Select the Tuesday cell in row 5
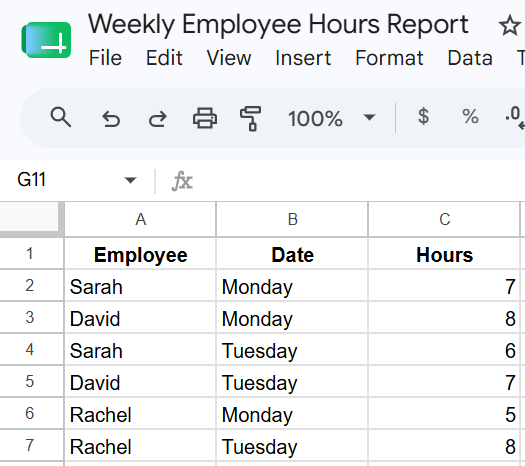Viewport: 525px width, 466px height. pyautogui.click(x=292, y=381)
